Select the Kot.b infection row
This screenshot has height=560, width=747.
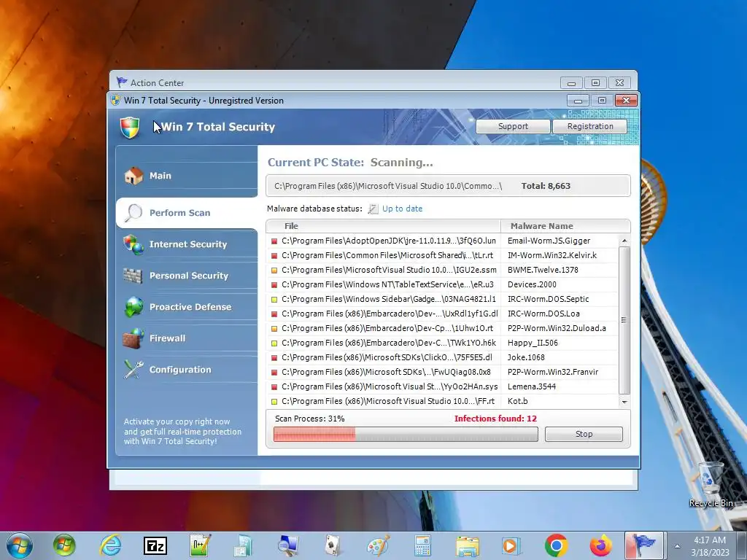[x=442, y=402]
